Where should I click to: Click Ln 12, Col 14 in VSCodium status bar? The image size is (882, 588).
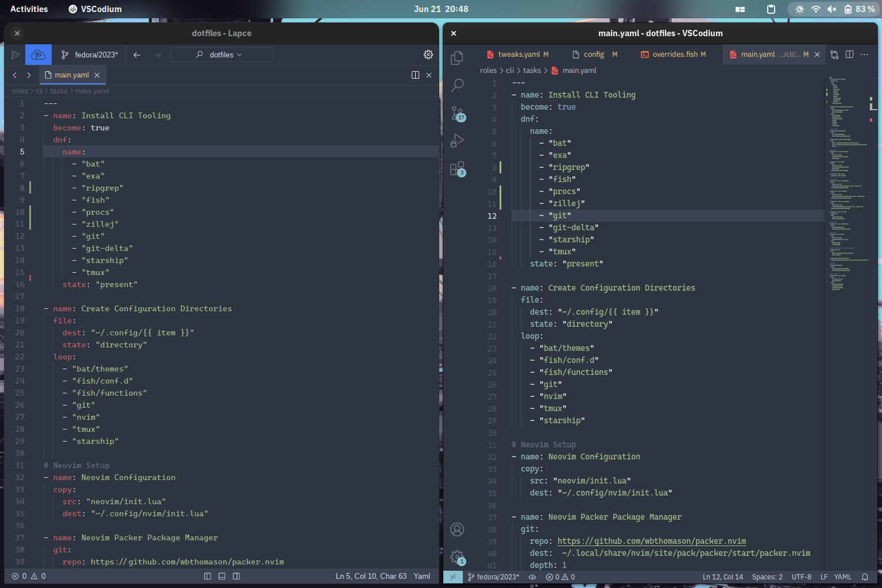pyautogui.click(x=723, y=577)
